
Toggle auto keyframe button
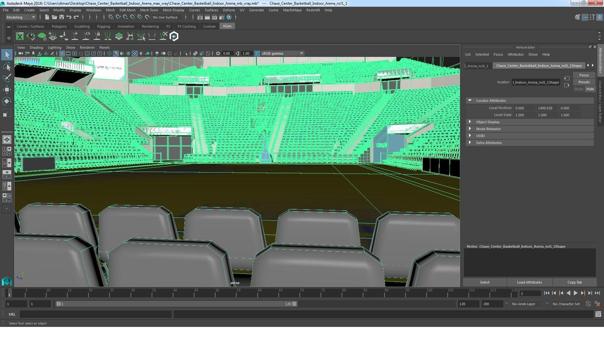click(x=588, y=304)
